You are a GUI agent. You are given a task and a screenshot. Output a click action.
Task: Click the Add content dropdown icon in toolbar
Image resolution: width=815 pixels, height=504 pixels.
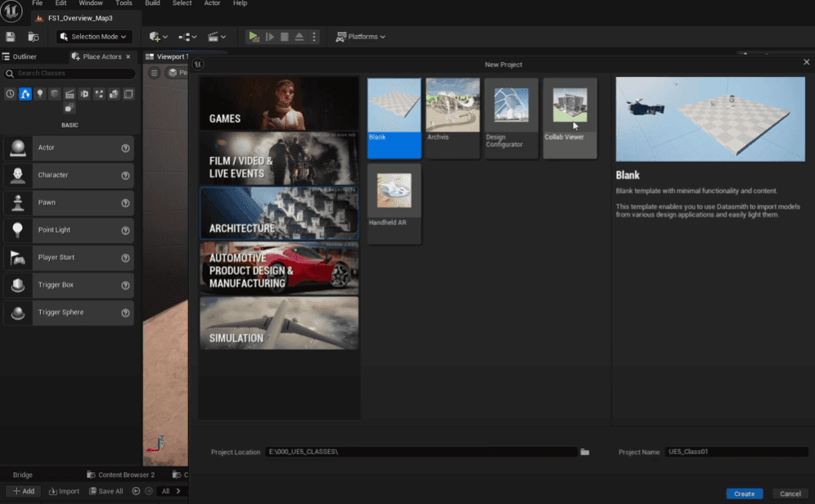click(x=158, y=36)
